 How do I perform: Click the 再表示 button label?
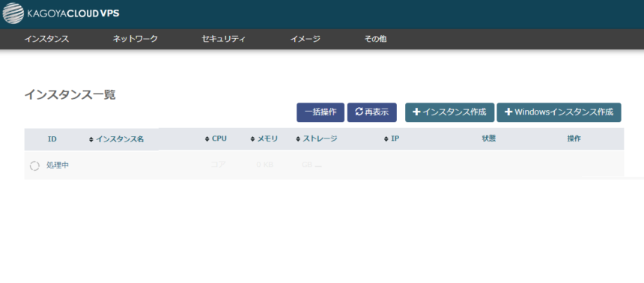pos(377,112)
